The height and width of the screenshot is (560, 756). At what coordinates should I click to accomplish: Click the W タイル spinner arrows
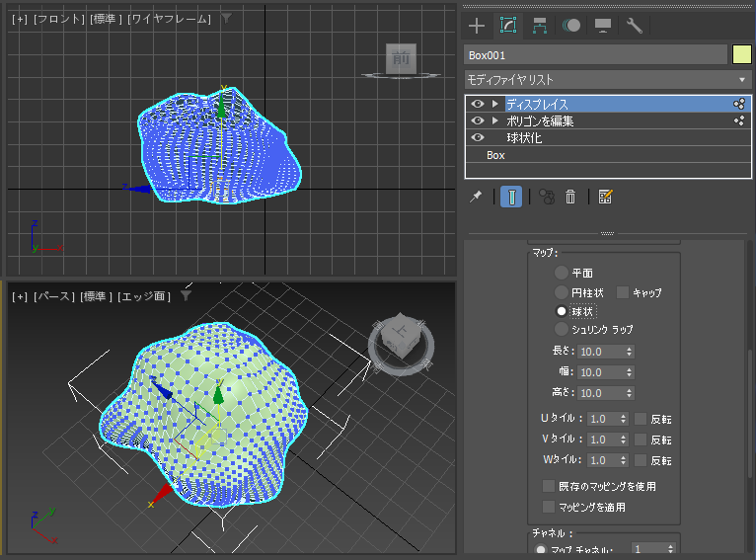[624, 460]
